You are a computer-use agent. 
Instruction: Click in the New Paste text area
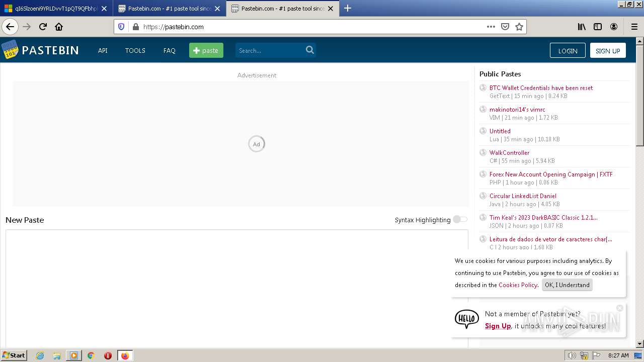[236, 288]
